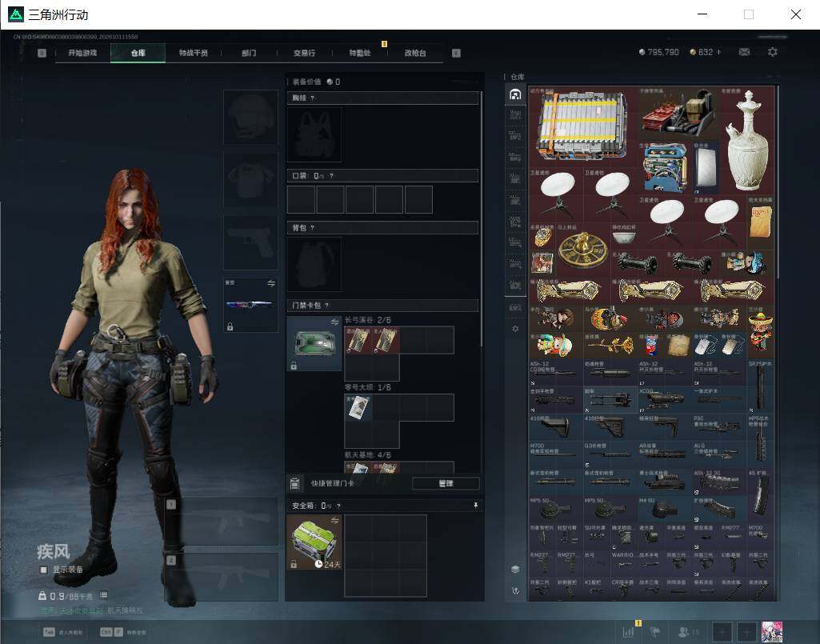Viewport: 820px width, 644px height.
Task: Open the settings gear icon at top right
Action: tap(772, 52)
